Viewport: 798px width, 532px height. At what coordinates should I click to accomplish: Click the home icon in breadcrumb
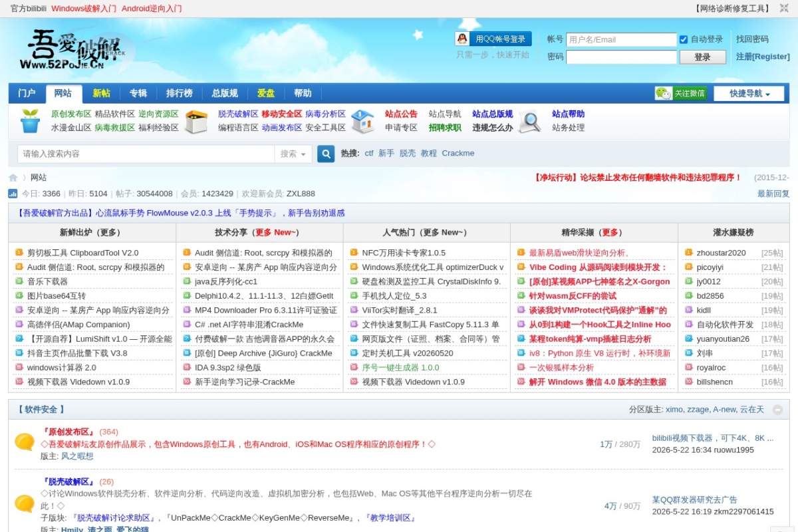(13, 178)
